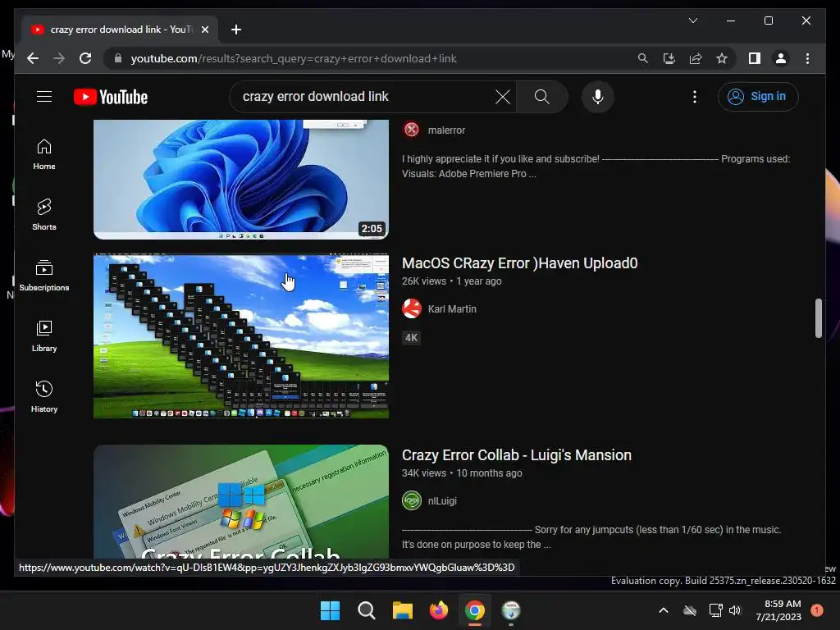
Task: Click the page vertical scrollbar thumb
Action: [x=818, y=318]
